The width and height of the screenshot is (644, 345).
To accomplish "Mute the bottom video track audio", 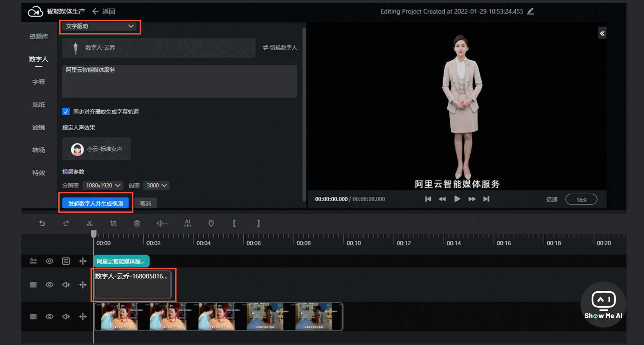I will pos(66,317).
